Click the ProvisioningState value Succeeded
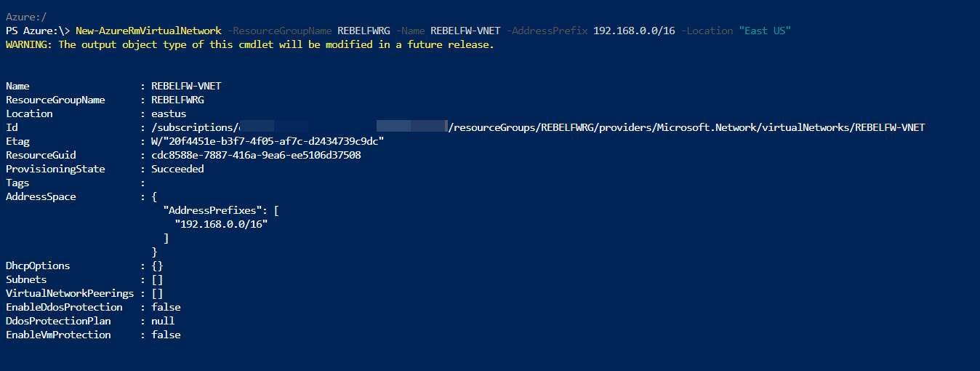Image resolution: width=980 pixels, height=371 pixels. 177,169
